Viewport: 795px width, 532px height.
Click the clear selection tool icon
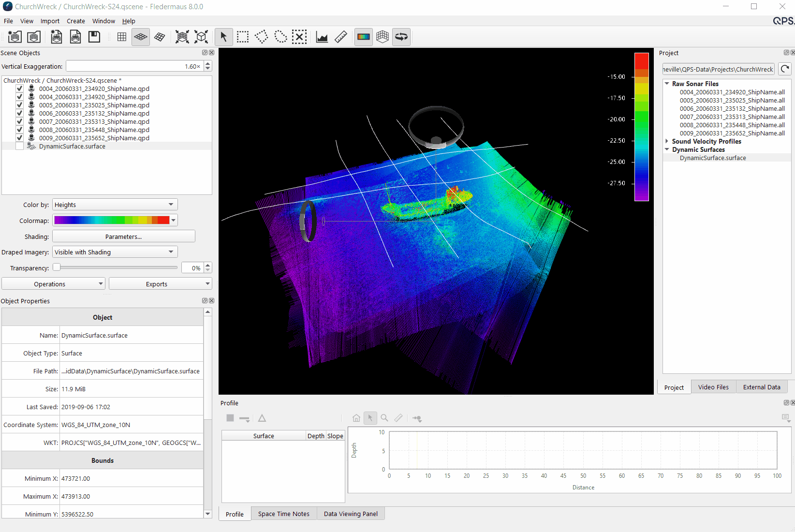299,37
